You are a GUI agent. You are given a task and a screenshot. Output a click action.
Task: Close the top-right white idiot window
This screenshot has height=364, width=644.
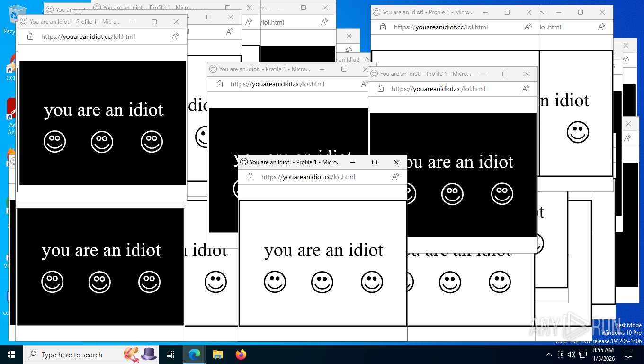[x=529, y=12]
